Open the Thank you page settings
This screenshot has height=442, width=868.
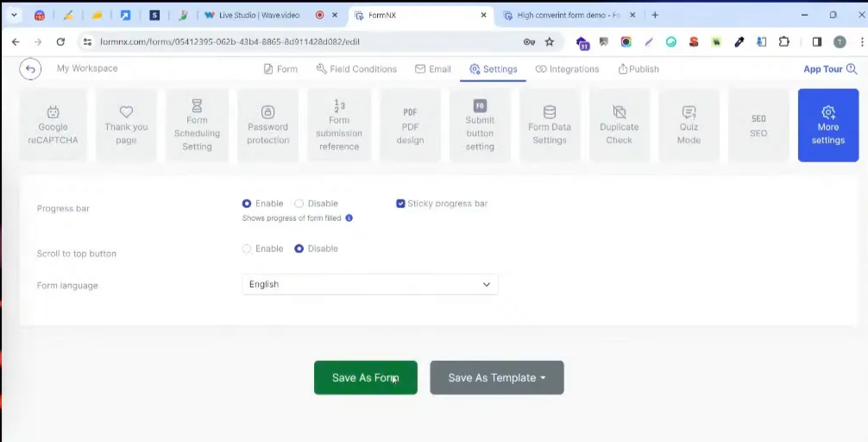click(126, 125)
